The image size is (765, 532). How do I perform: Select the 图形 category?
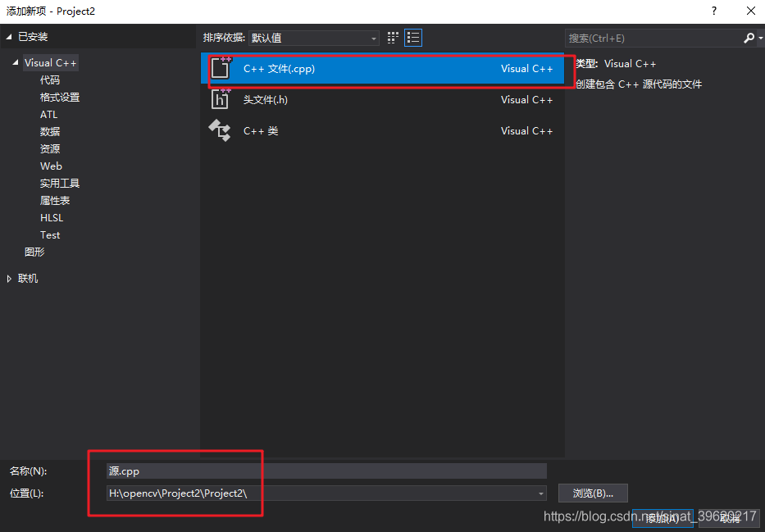tap(34, 252)
